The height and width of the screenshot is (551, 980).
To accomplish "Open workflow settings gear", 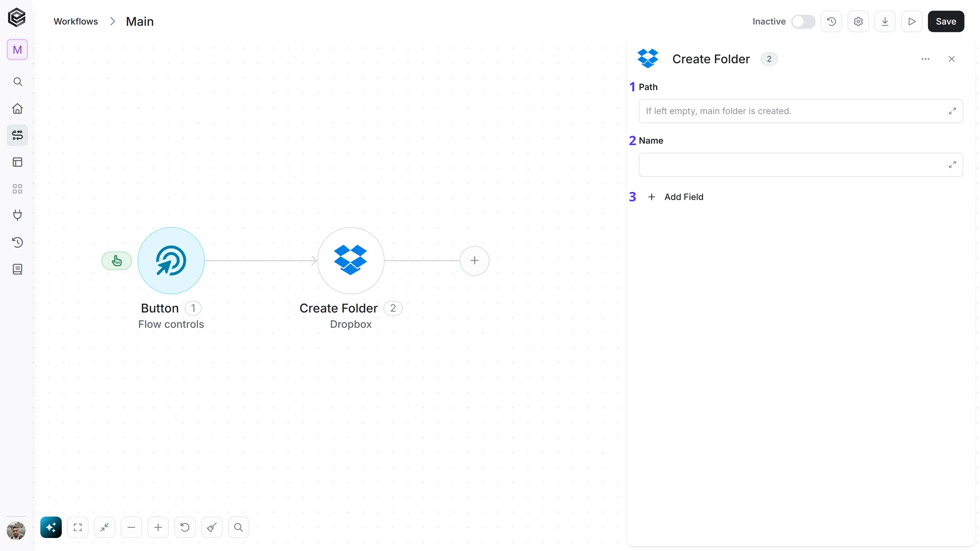I will coord(858,21).
